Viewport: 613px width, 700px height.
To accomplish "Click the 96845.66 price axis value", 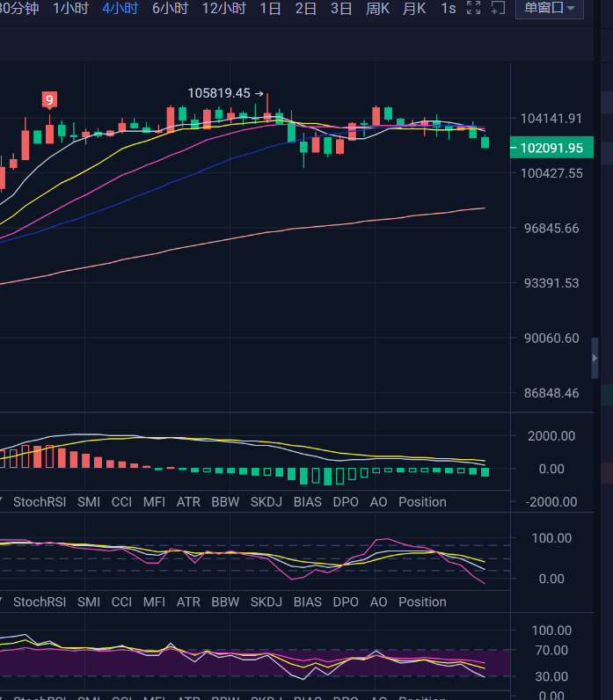I will [551, 228].
